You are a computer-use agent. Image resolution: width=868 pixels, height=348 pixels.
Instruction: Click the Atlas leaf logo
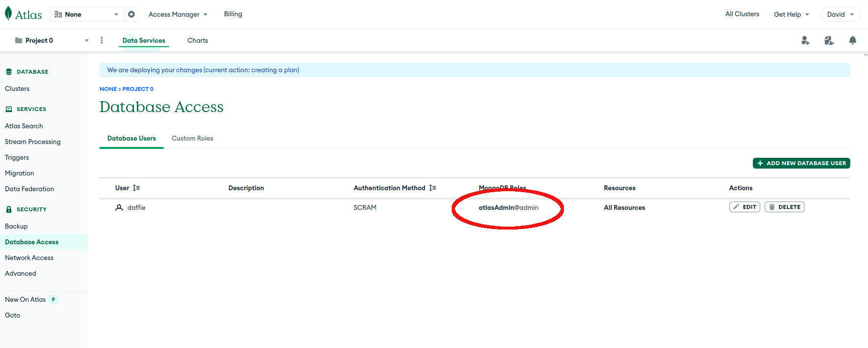coord(8,14)
